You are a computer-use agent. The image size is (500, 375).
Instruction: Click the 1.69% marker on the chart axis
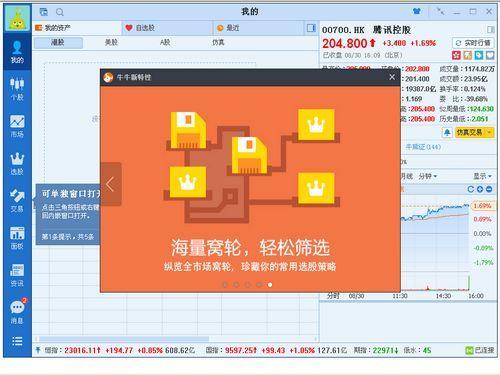(483, 206)
